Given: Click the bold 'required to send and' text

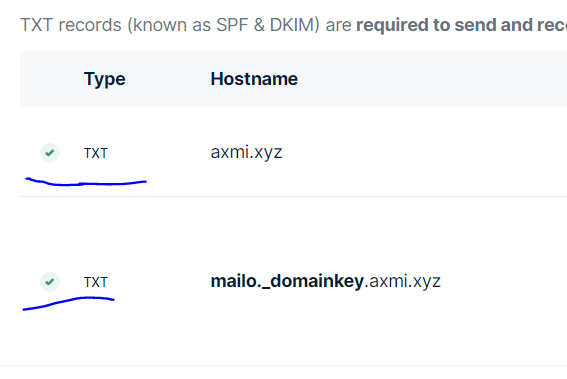Looking at the screenshot, I should (445, 25).
